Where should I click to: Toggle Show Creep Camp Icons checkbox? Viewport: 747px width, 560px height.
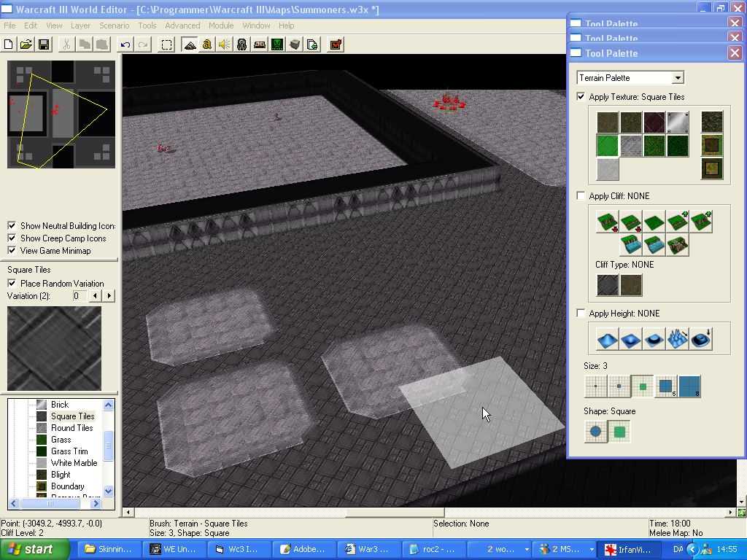pos(12,238)
